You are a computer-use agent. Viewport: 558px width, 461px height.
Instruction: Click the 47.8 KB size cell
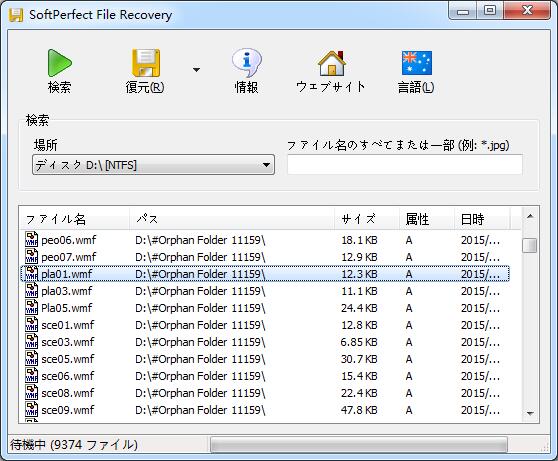pyautogui.click(x=359, y=410)
